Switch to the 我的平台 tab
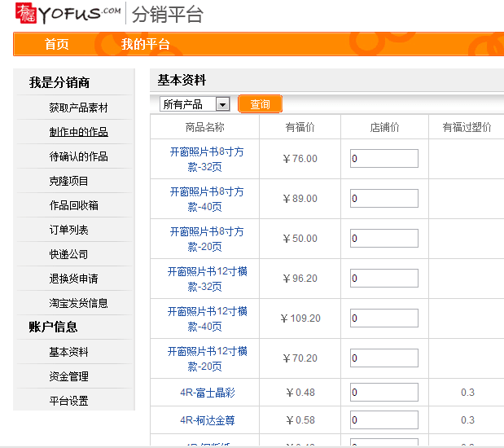This screenshot has width=504, height=448. (146, 45)
